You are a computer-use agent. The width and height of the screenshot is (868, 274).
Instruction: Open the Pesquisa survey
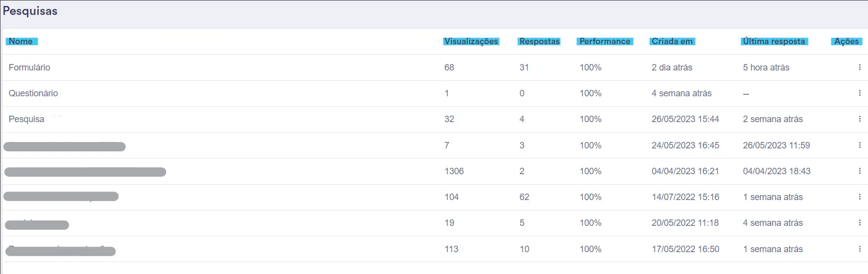(26, 119)
